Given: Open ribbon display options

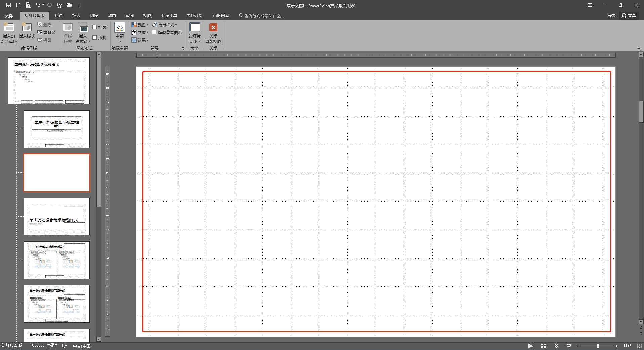Looking at the screenshot, I should pyautogui.click(x=590, y=5).
